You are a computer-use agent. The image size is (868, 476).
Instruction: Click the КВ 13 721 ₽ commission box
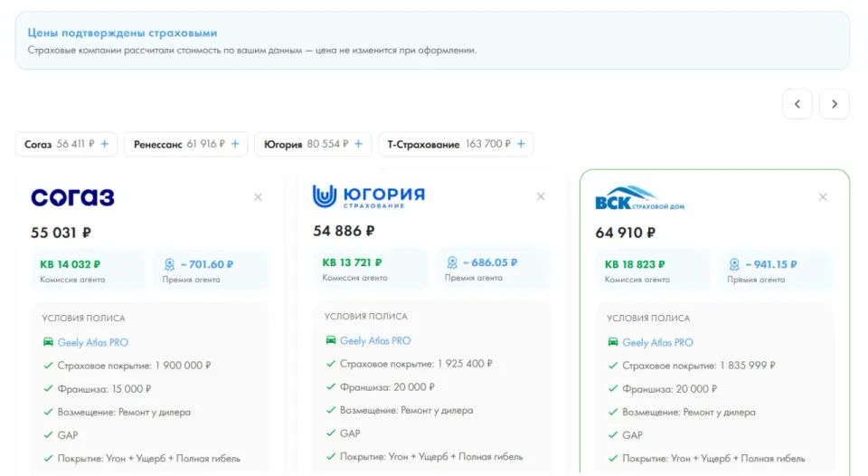click(371, 269)
